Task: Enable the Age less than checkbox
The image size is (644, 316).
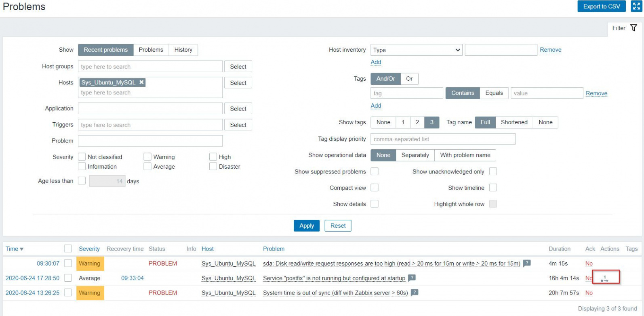Action: point(82,181)
